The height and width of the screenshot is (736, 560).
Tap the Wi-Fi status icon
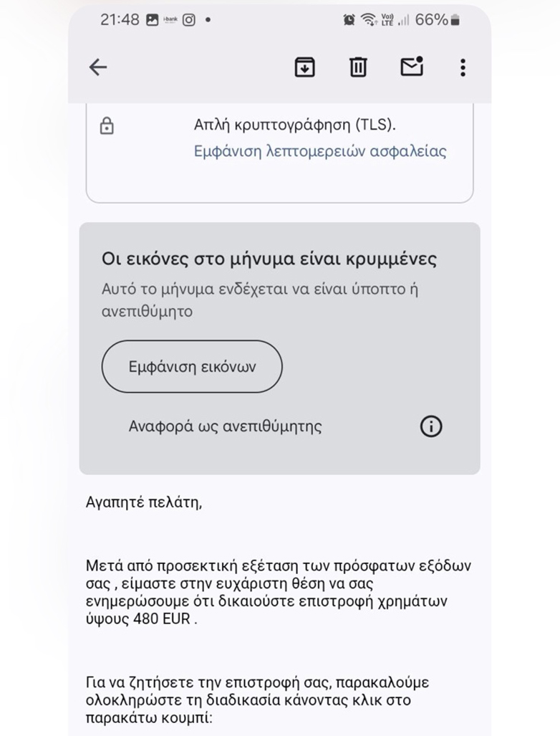pos(369,20)
